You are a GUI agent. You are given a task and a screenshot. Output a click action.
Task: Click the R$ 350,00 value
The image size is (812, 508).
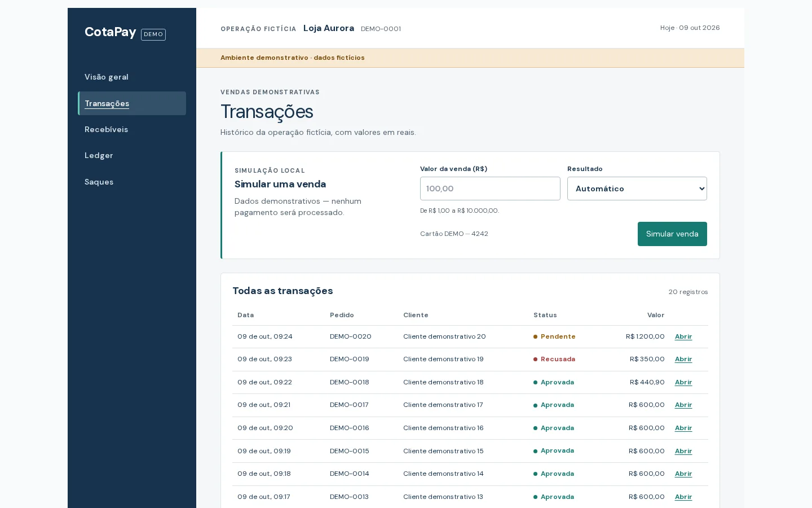(647, 359)
